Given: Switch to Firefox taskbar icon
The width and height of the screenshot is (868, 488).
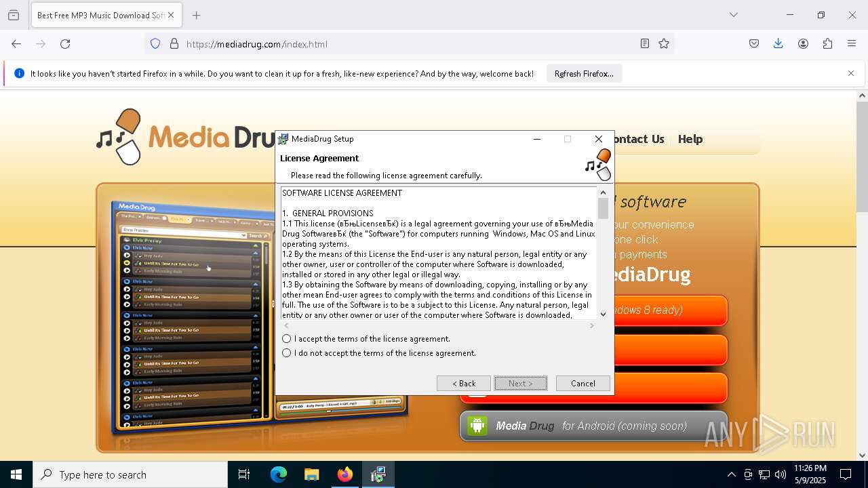Looking at the screenshot, I should tap(345, 474).
